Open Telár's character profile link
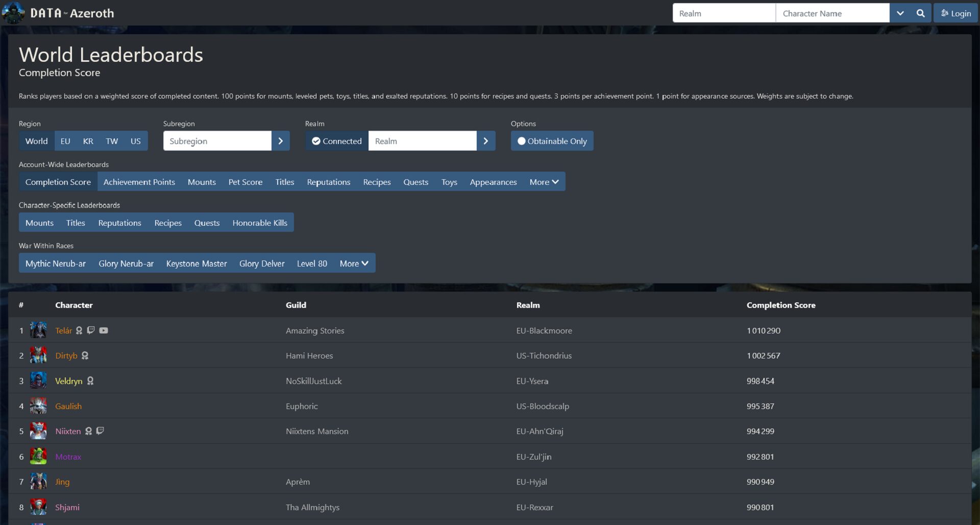The width and height of the screenshot is (980, 525). click(64, 331)
